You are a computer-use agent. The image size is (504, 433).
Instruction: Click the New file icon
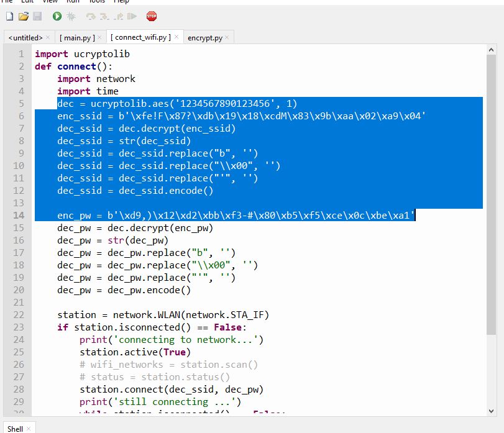(x=9, y=16)
